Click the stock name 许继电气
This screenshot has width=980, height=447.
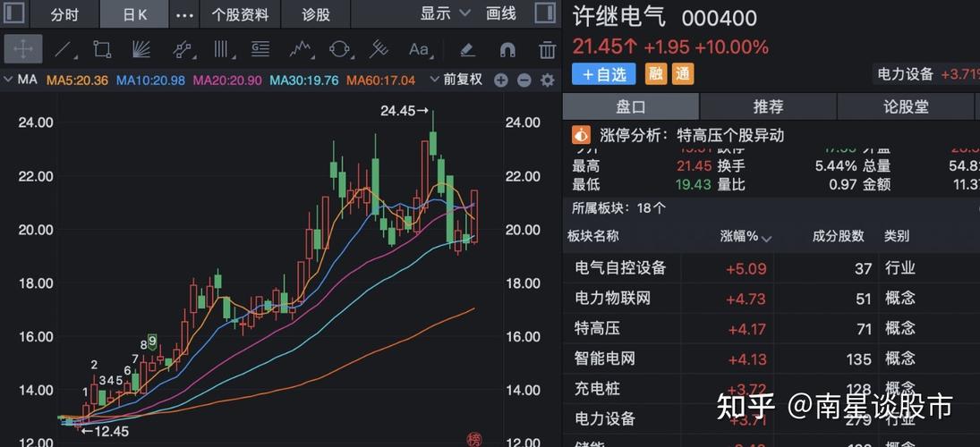620,18
